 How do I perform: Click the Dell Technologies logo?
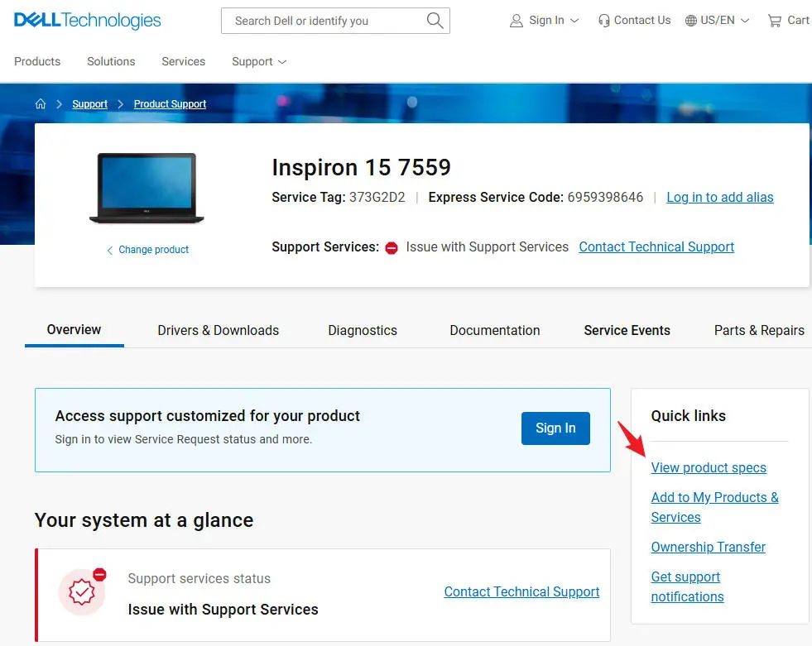point(88,20)
